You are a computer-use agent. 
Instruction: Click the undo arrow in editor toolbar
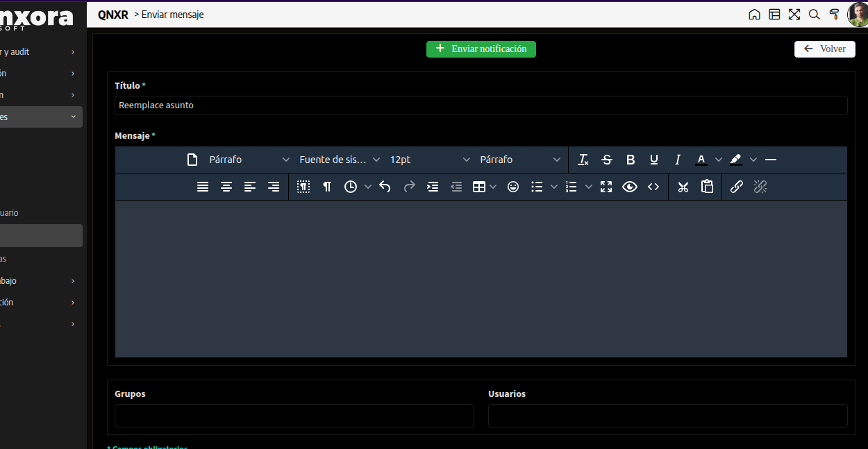[x=385, y=187]
